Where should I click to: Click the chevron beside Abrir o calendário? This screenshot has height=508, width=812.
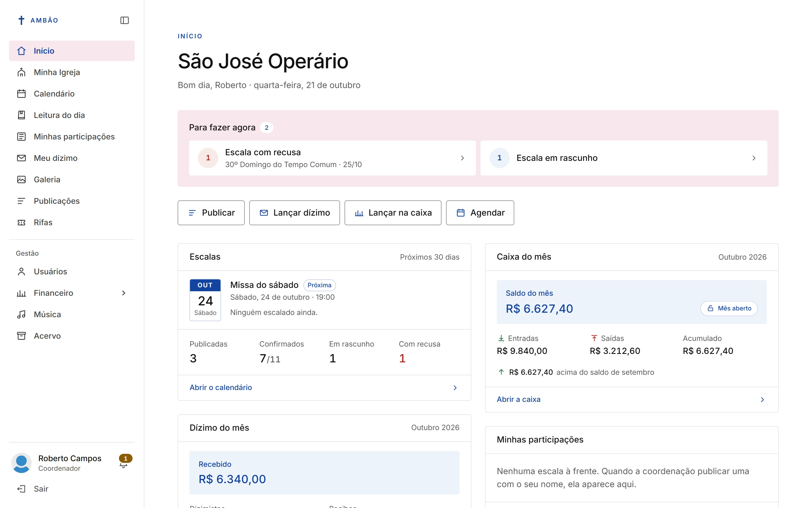coord(455,388)
